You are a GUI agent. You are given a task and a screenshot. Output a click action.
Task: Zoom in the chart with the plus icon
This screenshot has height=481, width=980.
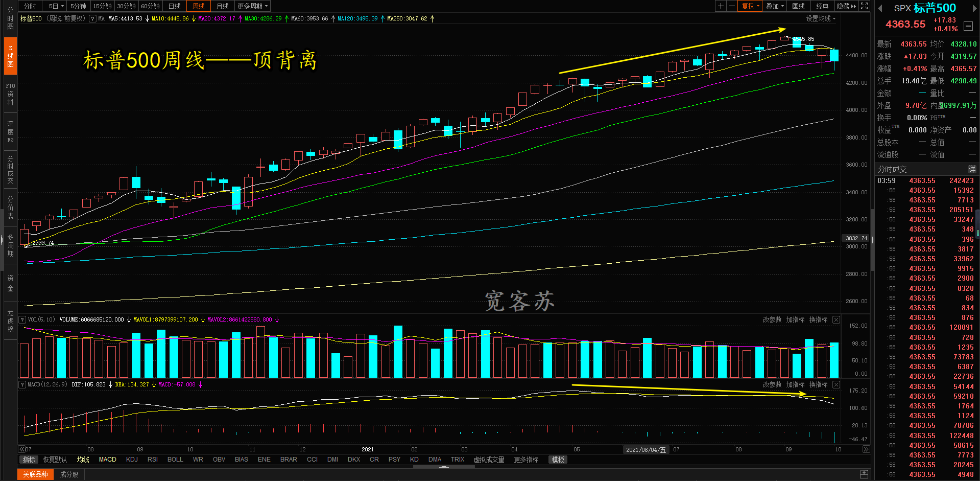click(x=721, y=6)
